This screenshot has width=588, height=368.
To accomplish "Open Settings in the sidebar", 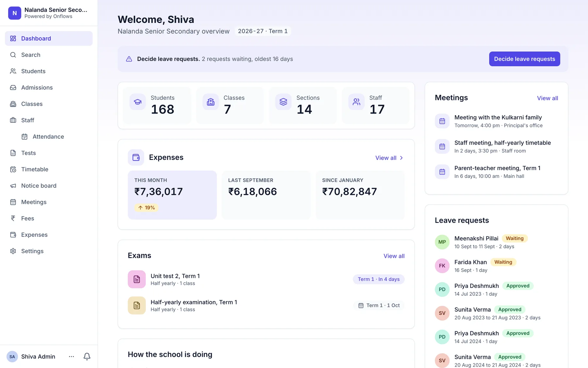I will click(x=49, y=251).
